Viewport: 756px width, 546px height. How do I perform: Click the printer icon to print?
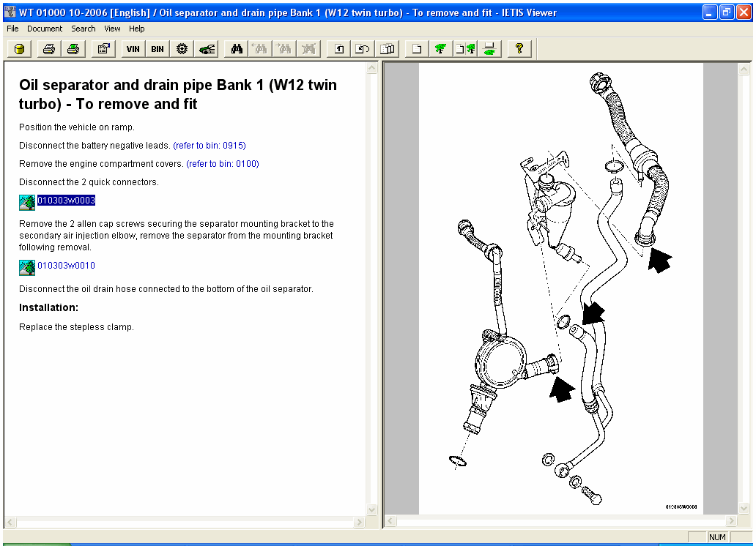tap(48, 48)
